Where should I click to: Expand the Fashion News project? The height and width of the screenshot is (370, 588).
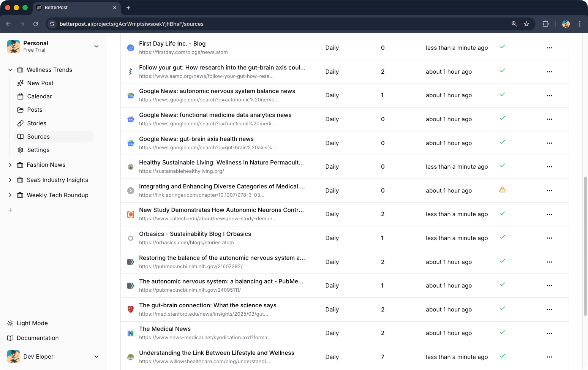(x=10, y=164)
